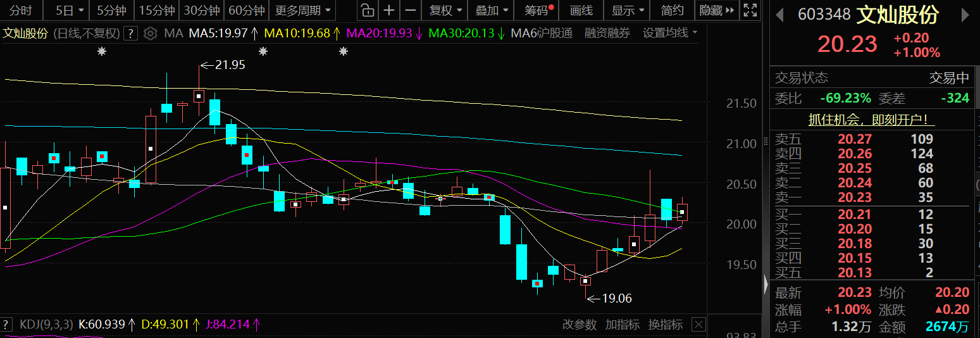This screenshot has width=980, height=338.
Task: Expand the 更多周期 dropdown
Action: (303, 10)
